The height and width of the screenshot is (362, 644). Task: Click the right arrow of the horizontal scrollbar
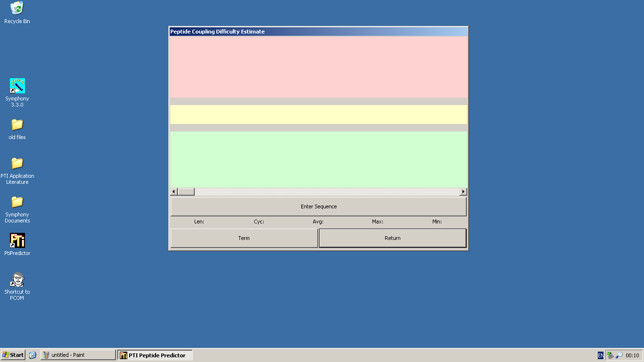click(x=463, y=192)
